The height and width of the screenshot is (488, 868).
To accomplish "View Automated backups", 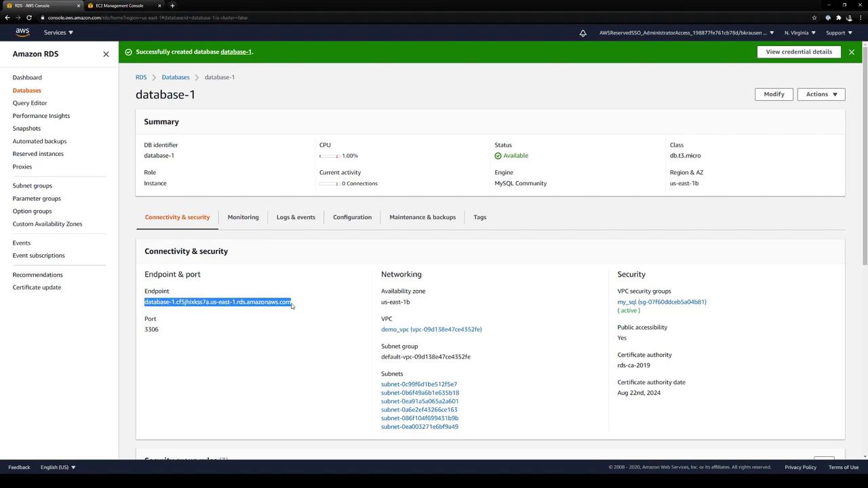I will pyautogui.click(x=39, y=142).
